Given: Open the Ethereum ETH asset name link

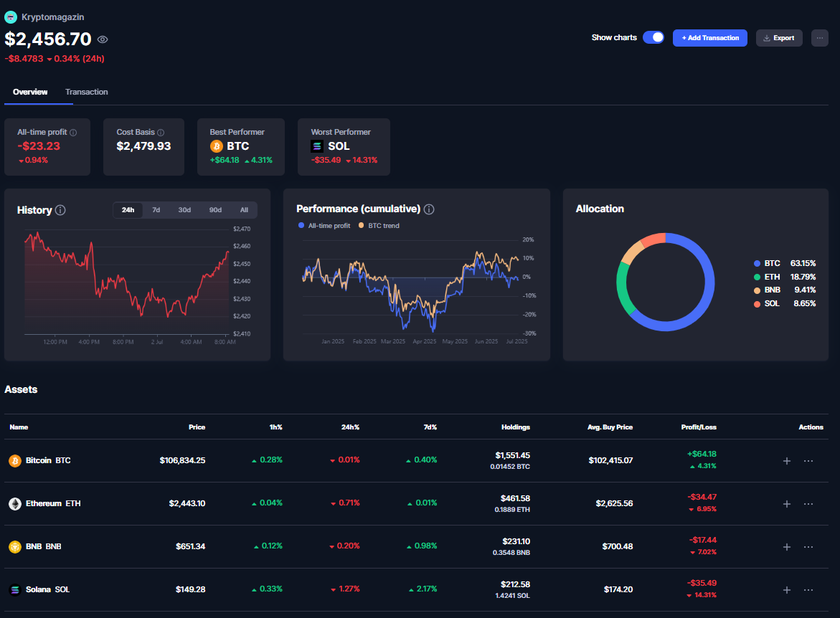Looking at the screenshot, I should 53,503.
